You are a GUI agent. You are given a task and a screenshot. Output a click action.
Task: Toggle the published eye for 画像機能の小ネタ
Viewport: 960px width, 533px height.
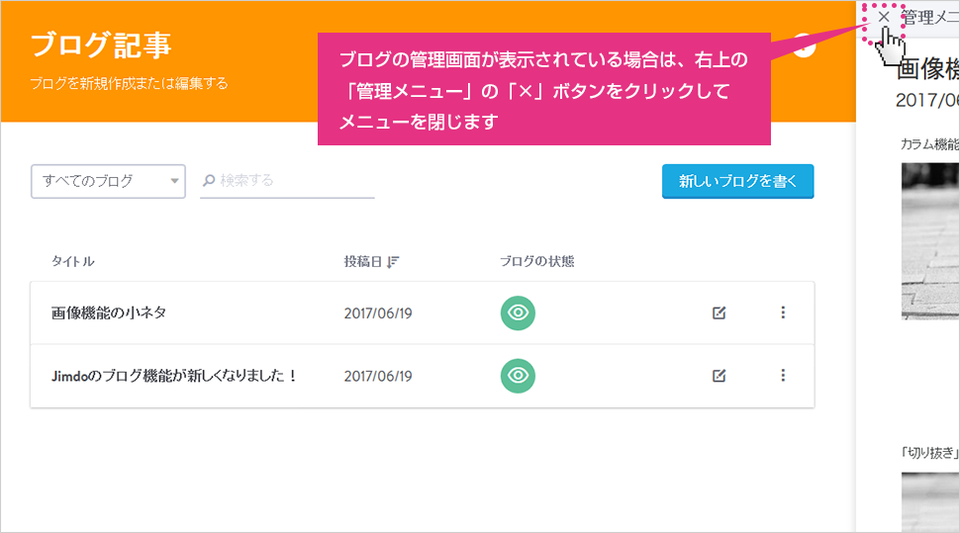pos(518,313)
